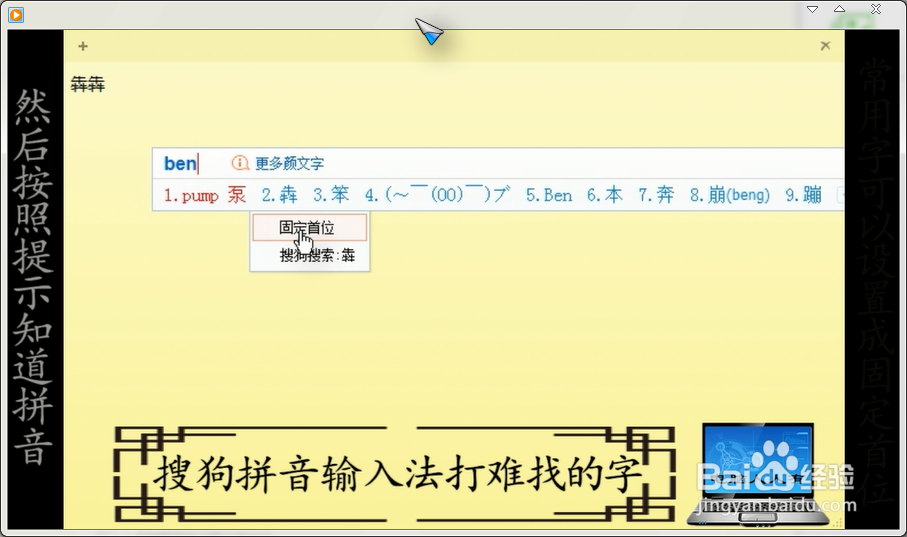Click the laptop thumbnail image at bottom right
The height and width of the screenshot is (537, 907).
(758, 473)
